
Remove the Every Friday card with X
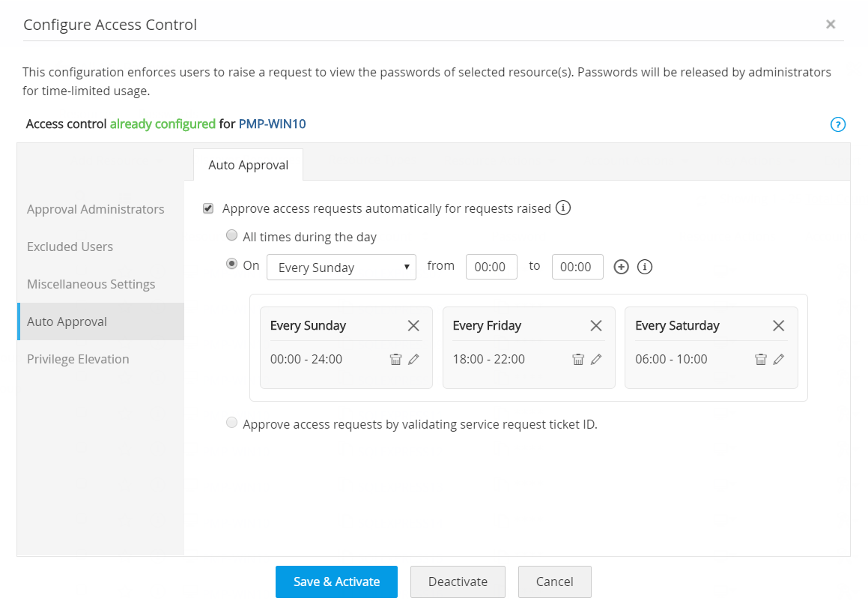coord(596,325)
